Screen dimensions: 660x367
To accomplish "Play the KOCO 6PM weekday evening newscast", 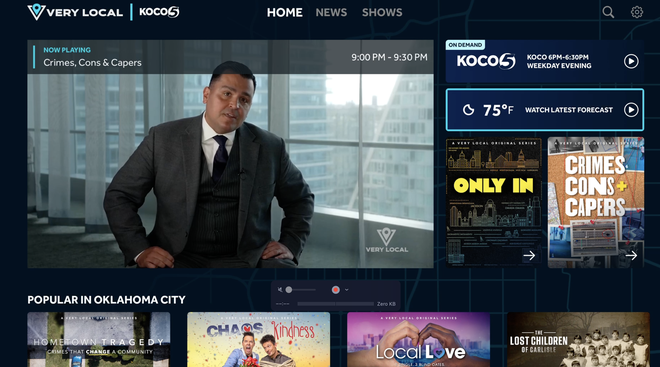I will (631, 61).
